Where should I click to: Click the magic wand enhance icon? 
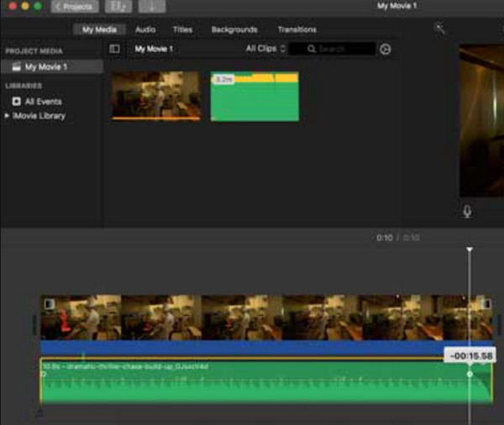click(x=439, y=29)
